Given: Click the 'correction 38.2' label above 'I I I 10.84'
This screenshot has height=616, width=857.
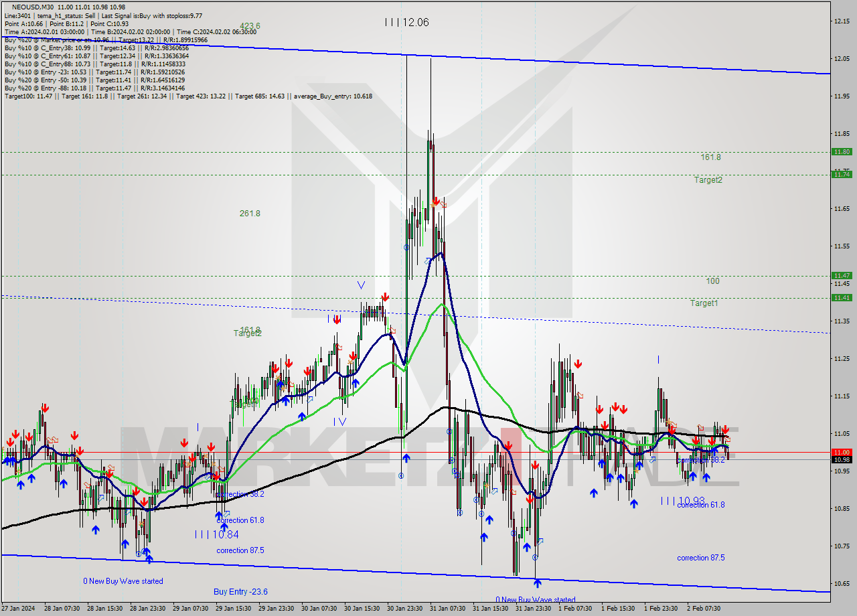Looking at the screenshot, I should click(240, 494).
